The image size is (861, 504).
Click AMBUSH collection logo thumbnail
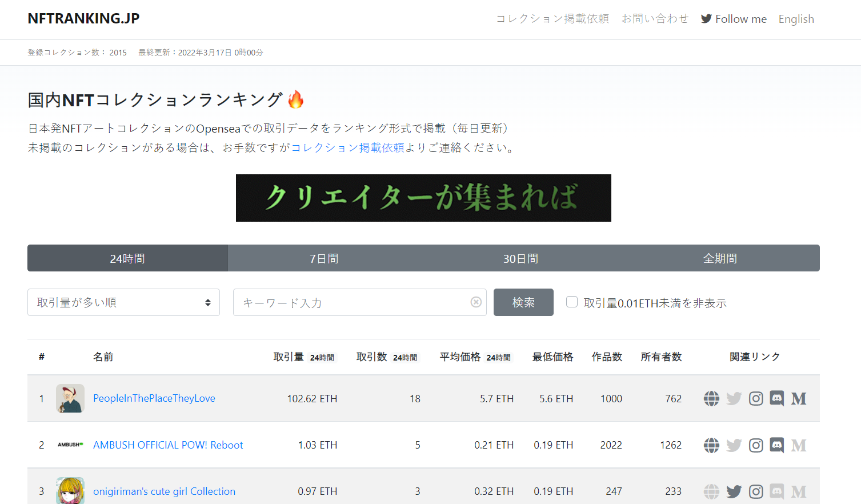(70, 445)
